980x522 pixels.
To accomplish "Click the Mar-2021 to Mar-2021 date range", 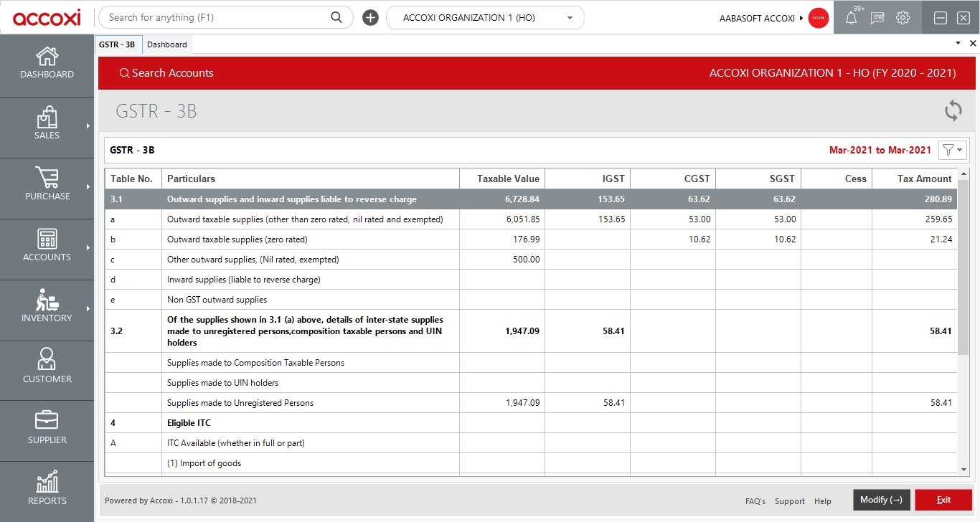I will tap(880, 151).
